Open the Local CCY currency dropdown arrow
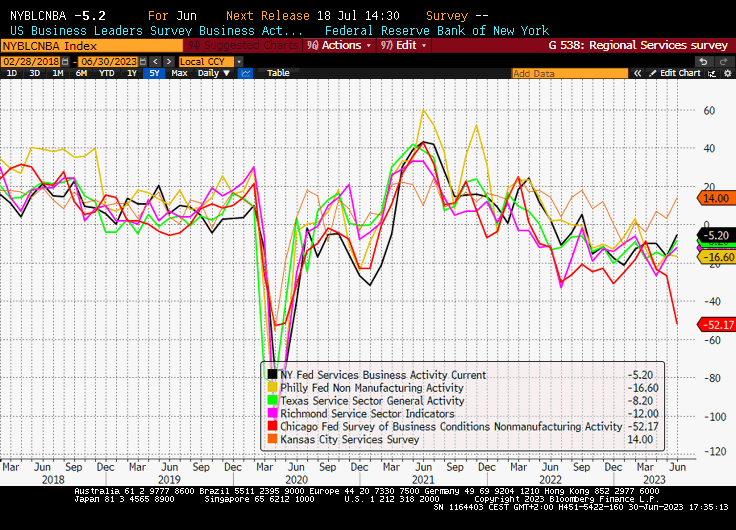Screen dimensions: 736x530 tap(239, 61)
